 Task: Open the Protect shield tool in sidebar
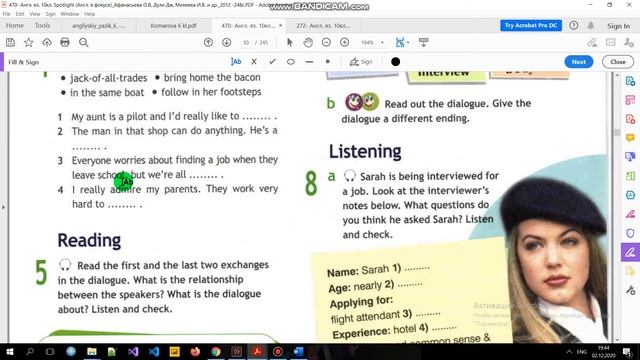tap(630, 233)
